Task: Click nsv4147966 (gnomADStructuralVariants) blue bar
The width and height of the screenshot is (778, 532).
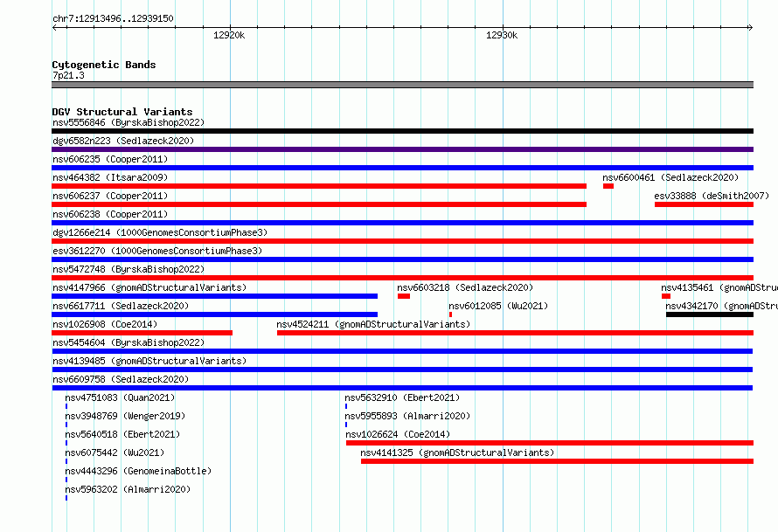Action: point(214,296)
